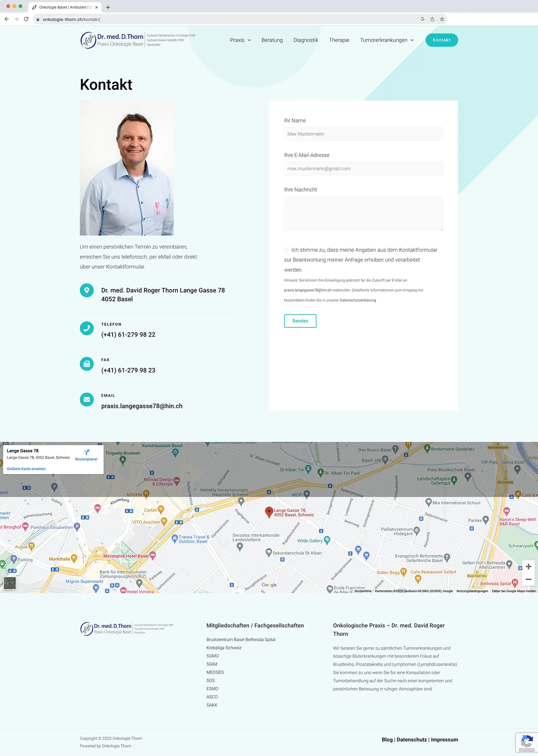This screenshot has height=756, width=538.
Task: Open Brustzentrum Basel Bethesda Spital link
Action: point(241,640)
